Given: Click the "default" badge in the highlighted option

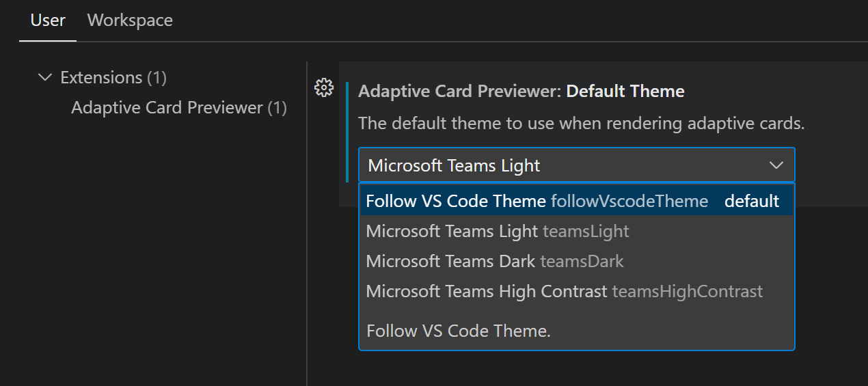Looking at the screenshot, I should 752,201.
